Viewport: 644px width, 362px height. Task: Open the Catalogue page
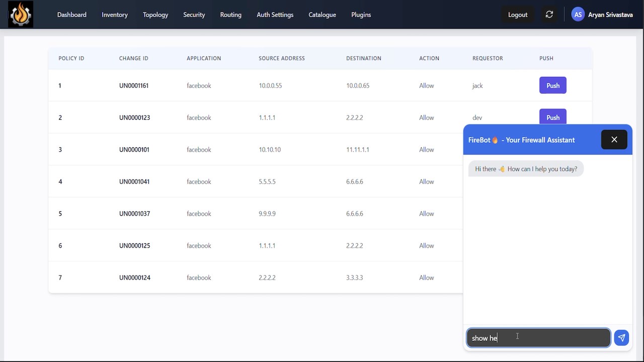(x=323, y=15)
